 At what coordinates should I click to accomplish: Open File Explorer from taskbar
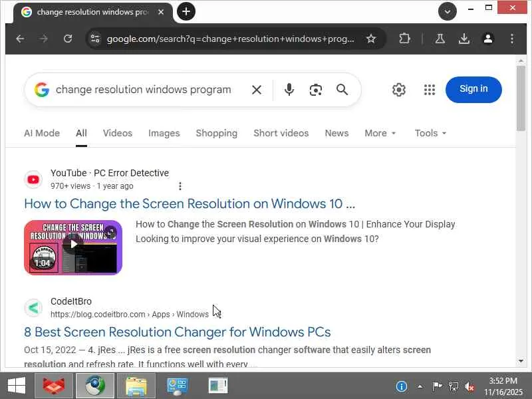[136, 386]
